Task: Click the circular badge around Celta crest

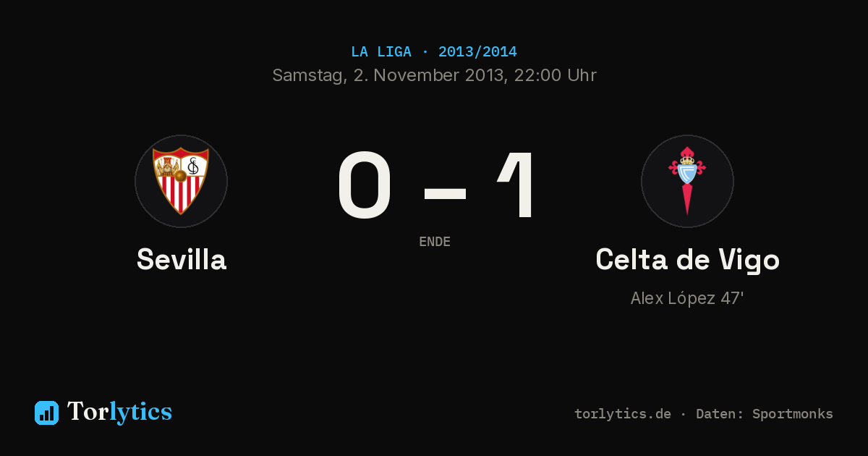Action: [687, 181]
